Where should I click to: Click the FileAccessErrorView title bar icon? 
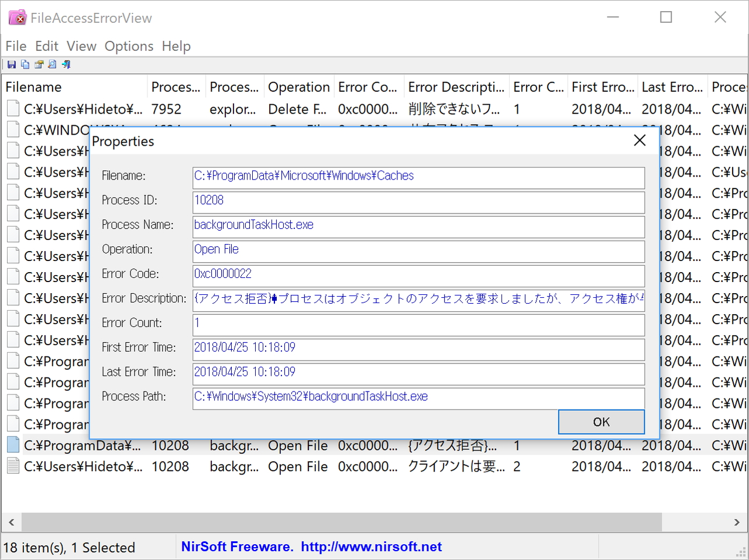point(18,18)
